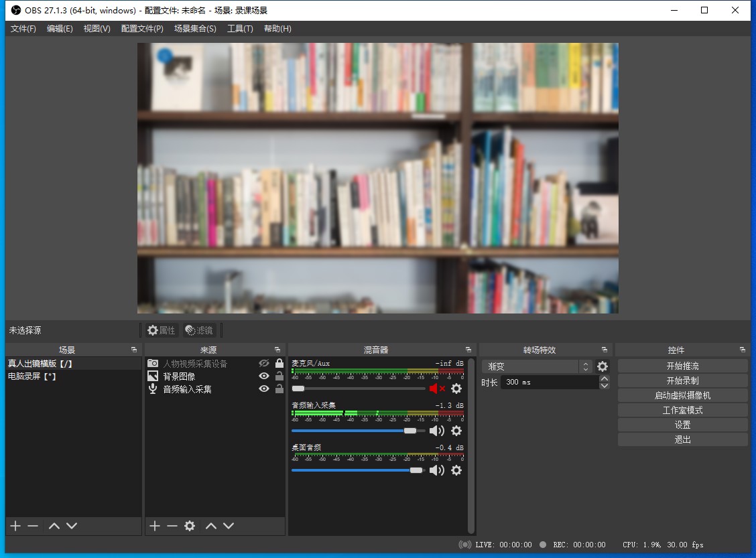Open the 场景集合(S) menu
This screenshot has height=558, width=756.
pyautogui.click(x=195, y=29)
